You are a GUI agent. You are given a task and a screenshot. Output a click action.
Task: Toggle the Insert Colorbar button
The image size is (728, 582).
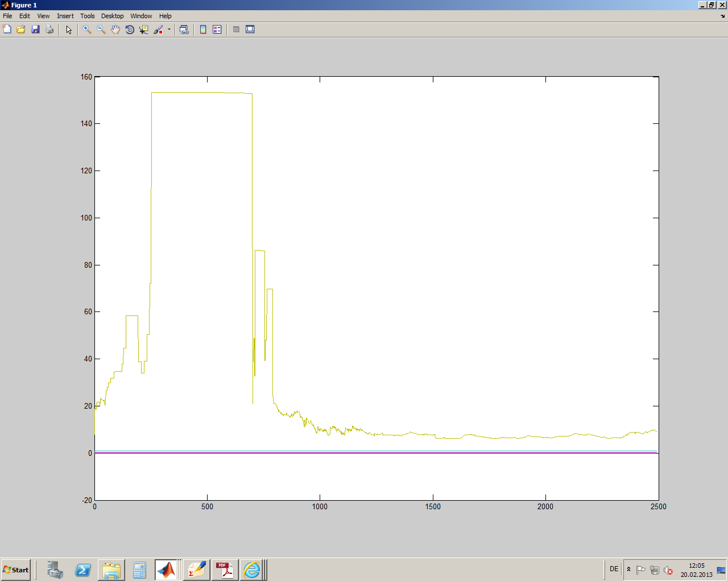203,30
